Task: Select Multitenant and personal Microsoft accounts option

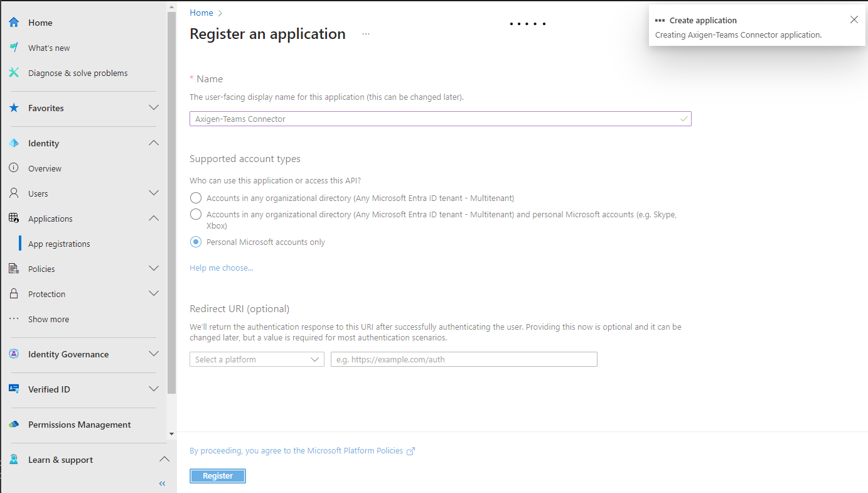Action: pyautogui.click(x=196, y=215)
